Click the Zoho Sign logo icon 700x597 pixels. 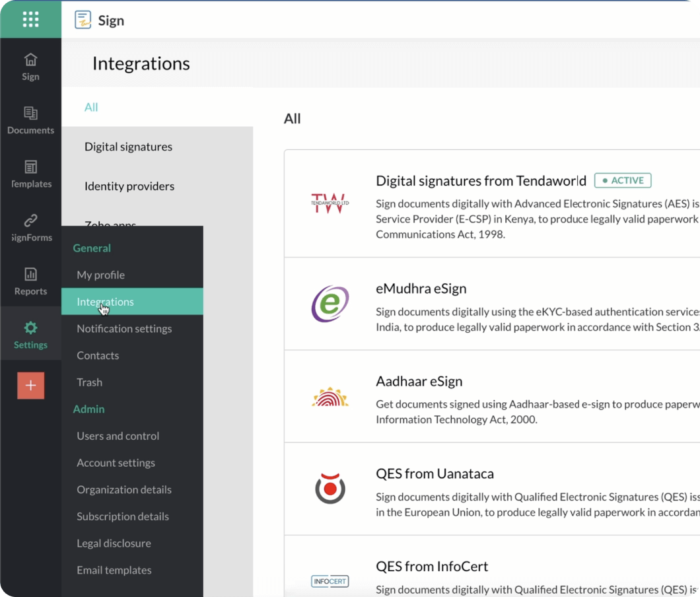click(x=83, y=20)
